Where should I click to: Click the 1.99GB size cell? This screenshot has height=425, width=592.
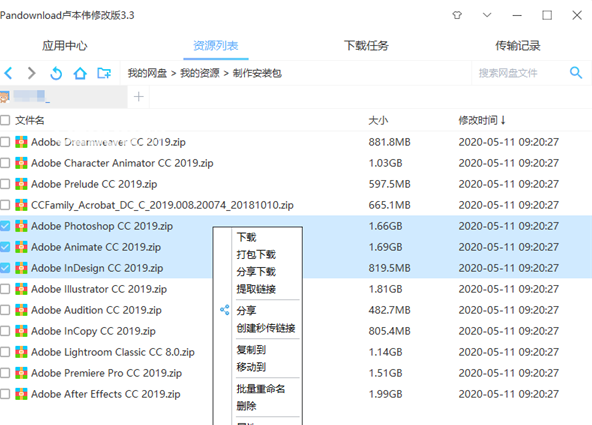tap(385, 394)
